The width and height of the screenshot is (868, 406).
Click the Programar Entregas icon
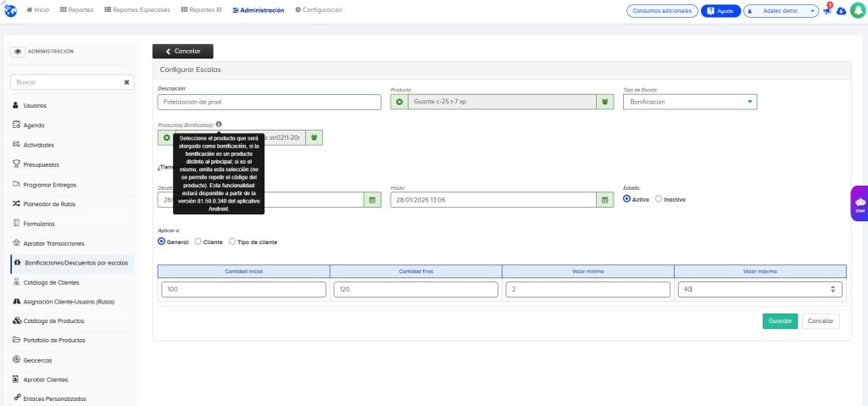pyautogui.click(x=16, y=185)
